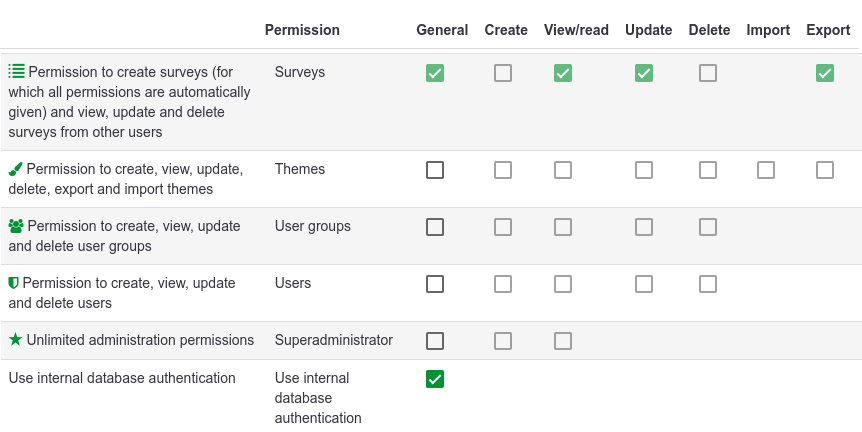The height and width of the screenshot is (432, 862).
Task: Enable Update permission for User groups
Action: tap(644, 227)
